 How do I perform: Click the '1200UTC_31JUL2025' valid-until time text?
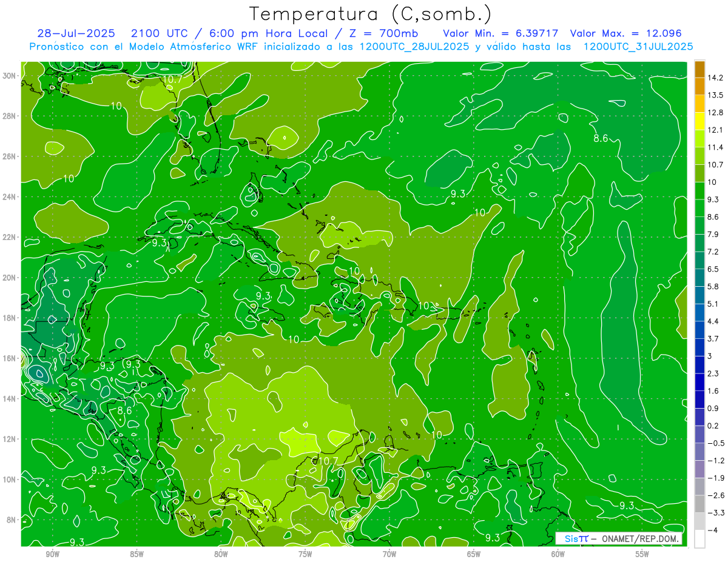click(638, 47)
